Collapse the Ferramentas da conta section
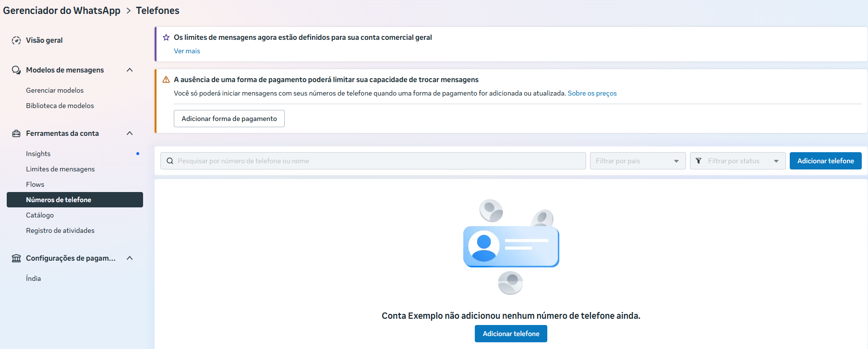The image size is (868, 349). 130,133
